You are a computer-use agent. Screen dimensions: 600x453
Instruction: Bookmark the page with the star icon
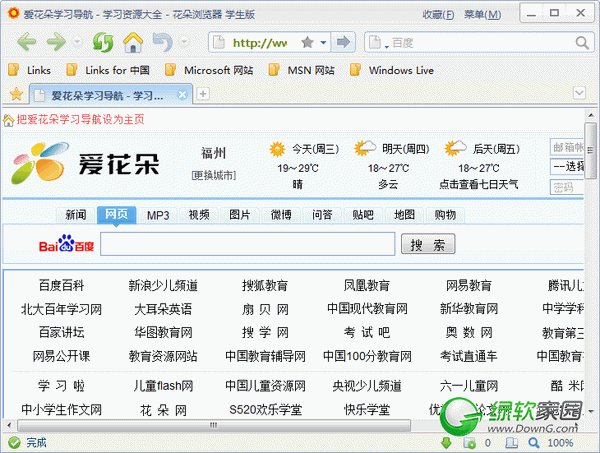tap(307, 42)
